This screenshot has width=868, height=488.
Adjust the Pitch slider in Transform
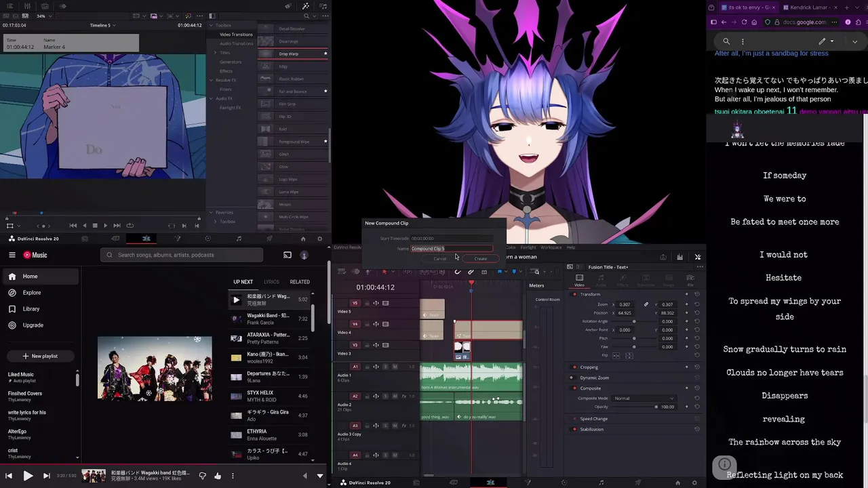pos(634,338)
